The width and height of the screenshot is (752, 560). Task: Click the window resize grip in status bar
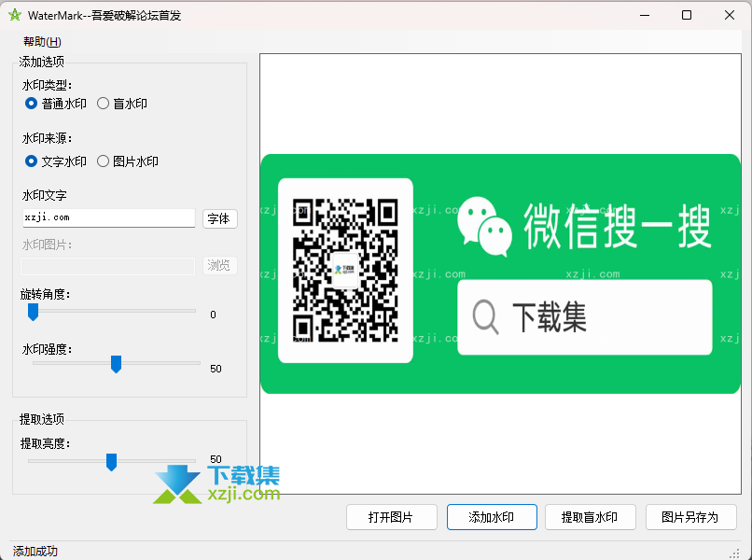click(734, 553)
